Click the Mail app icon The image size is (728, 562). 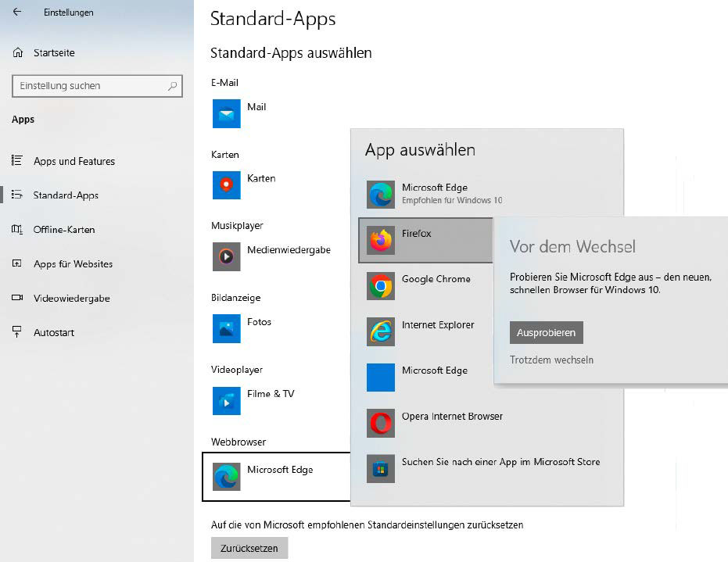point(227,113)
